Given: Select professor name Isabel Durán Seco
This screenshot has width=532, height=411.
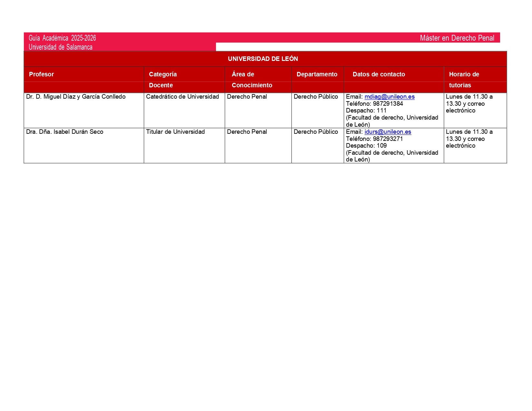Looking at the screenshot, I should click(64, 132).
